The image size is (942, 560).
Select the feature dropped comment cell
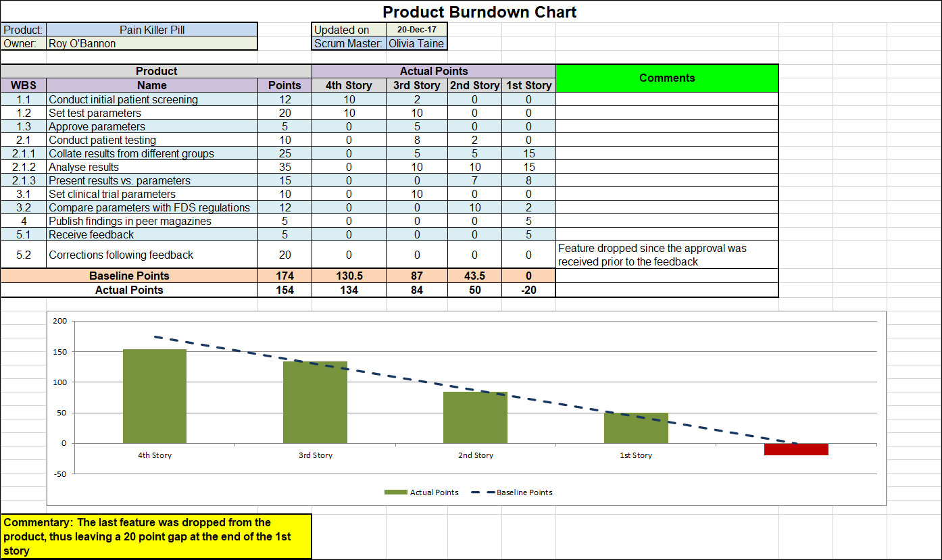(667, 255)
